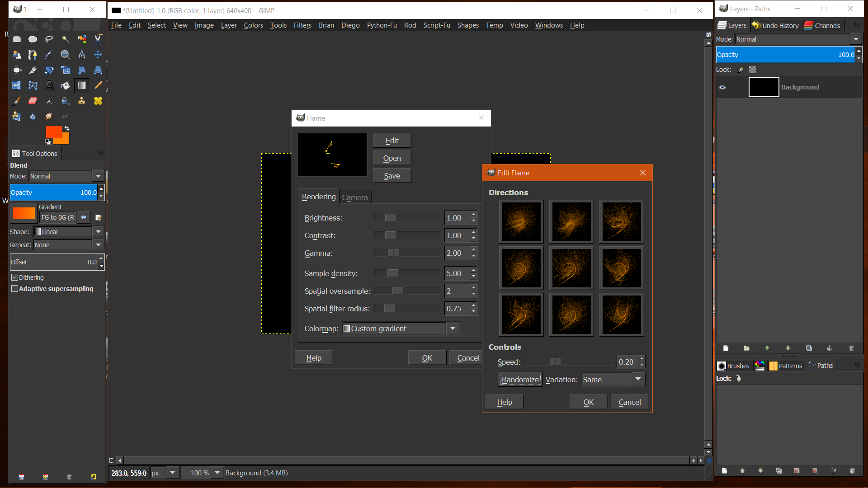The width and height of the screenshot is (868, 488).
Task: Select the Zoom magnifier tool
Action: point(66,55)
